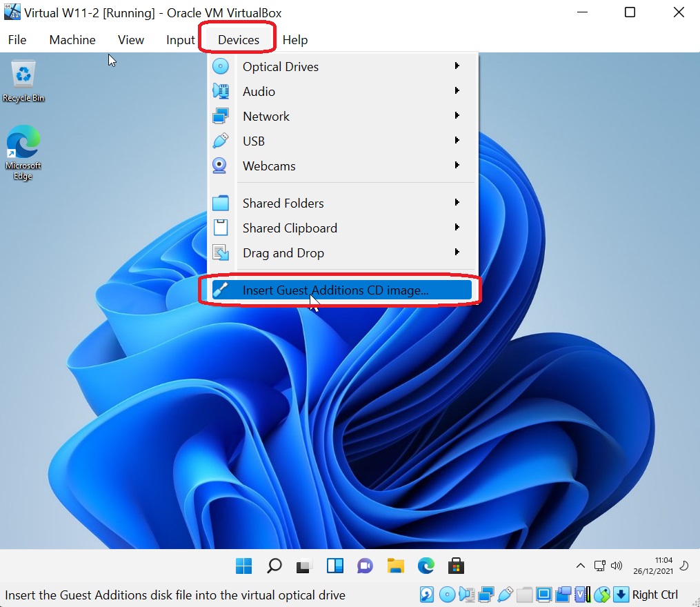Launch Edge from the guest taskbar

(x=426, y=566)
